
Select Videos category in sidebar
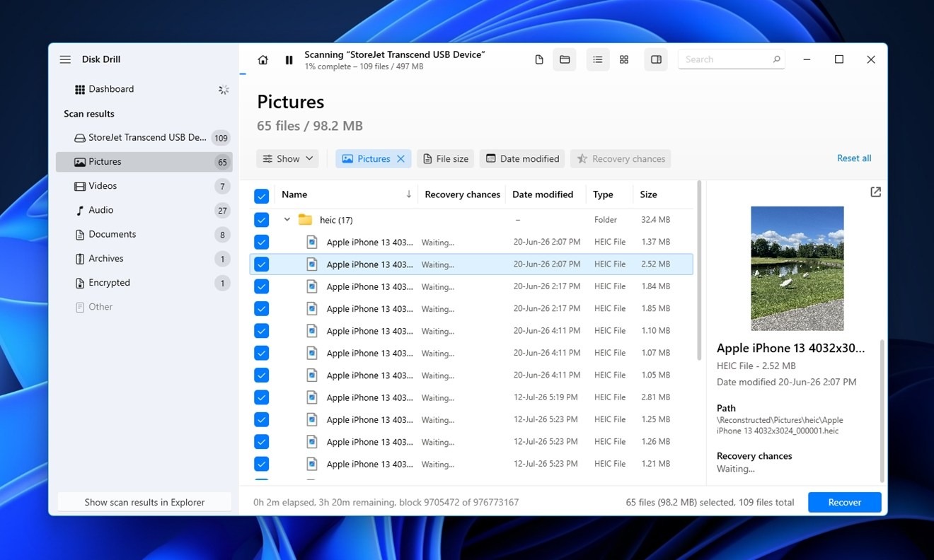[144, 186]
